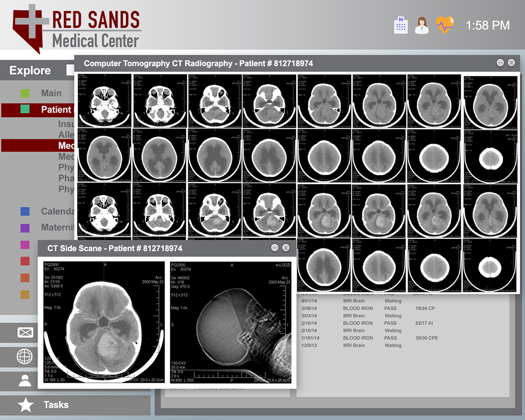
Task: Click the large axial brain CT image
Action: [104, 323]
